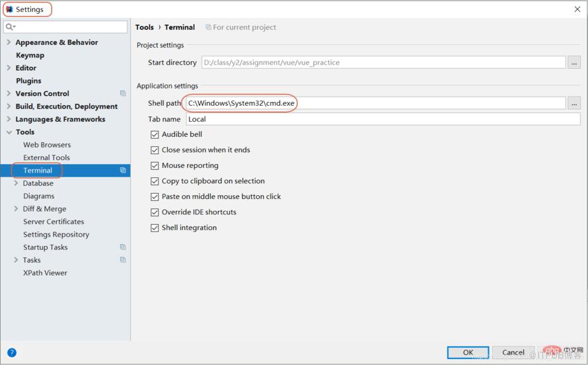Open Keymap settings
This screenshot has width=588, height=365.
pyautogui.click(x=30, y=55)
